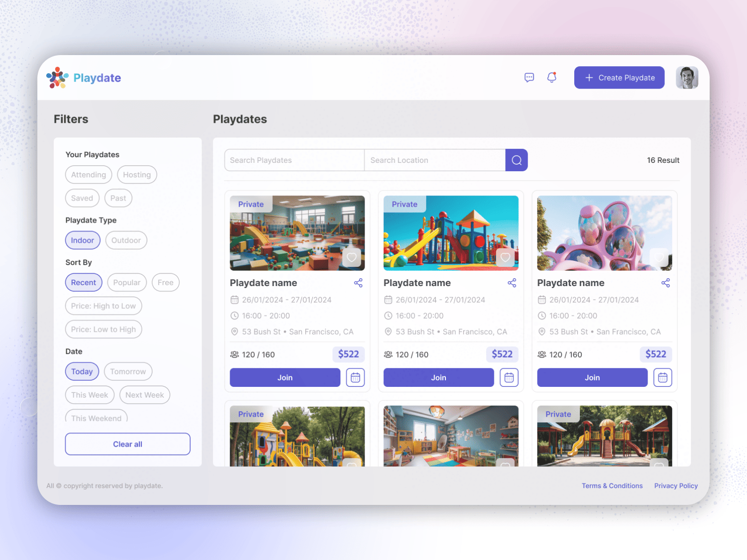Favorite the first playdate card with heart icon
Viewport: 747px width, 560px height.
[x=352, y=258]
